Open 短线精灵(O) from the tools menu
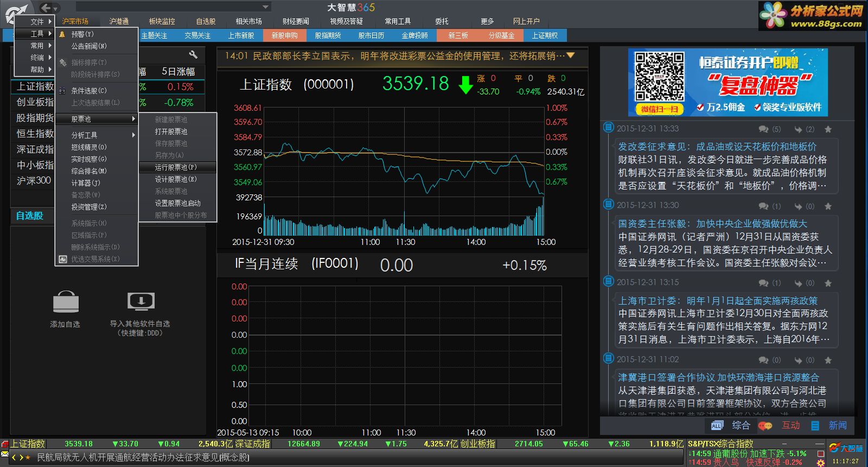Image resolution: width=868 pixels, height=467 pixels. click(97, 147)
